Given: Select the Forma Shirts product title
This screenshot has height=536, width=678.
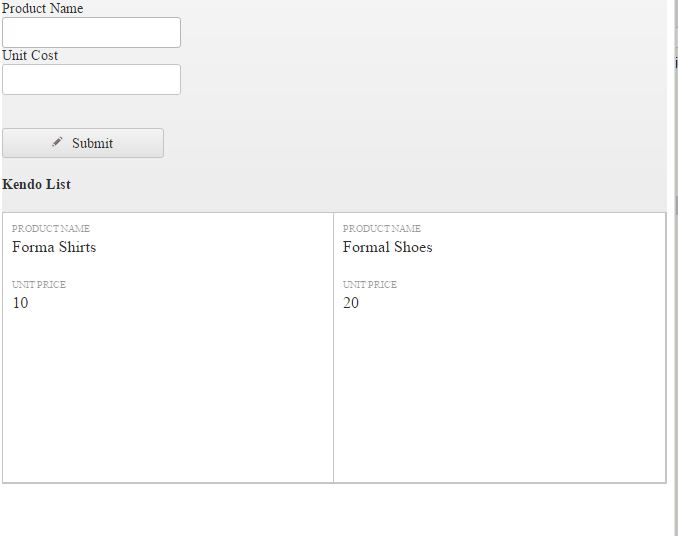Looking at the screenshot, I should (54, 247).
